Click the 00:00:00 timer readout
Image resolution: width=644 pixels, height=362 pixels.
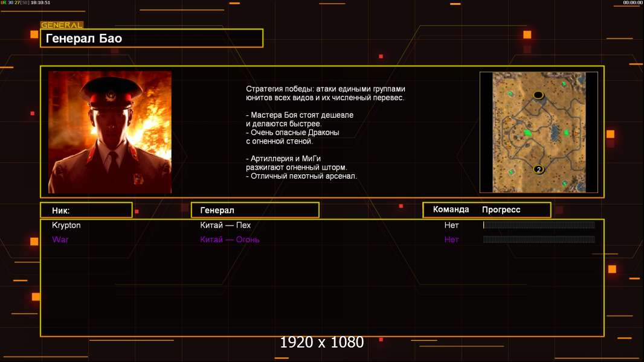tap(633, 2)
